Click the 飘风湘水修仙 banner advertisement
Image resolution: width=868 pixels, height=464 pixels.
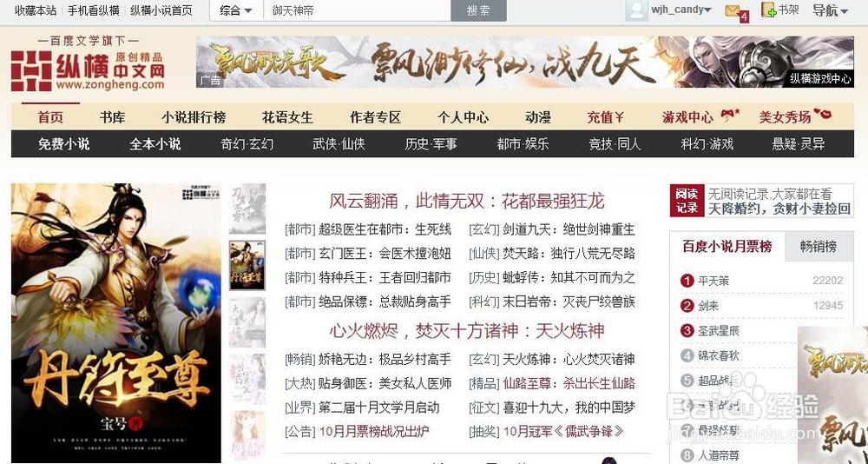(525, 62)
